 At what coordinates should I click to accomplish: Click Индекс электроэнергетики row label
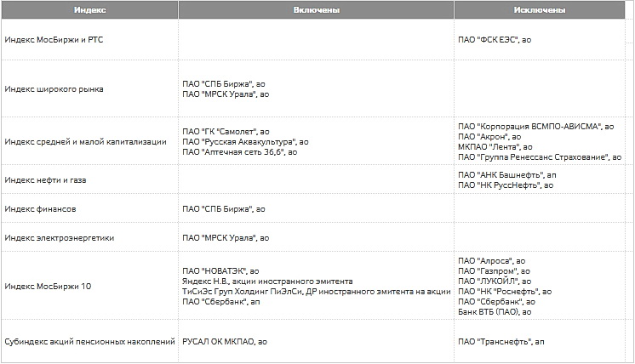click(60, 238)
